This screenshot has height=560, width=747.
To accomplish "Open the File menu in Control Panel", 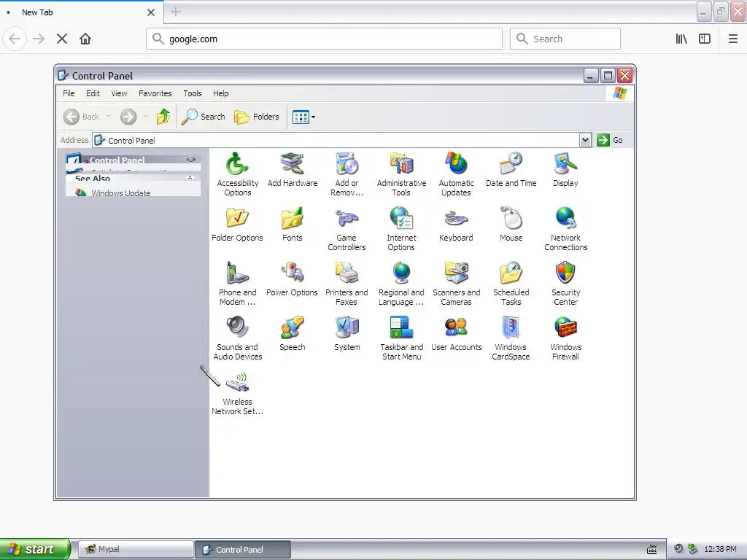I will [x=69, y=93].
